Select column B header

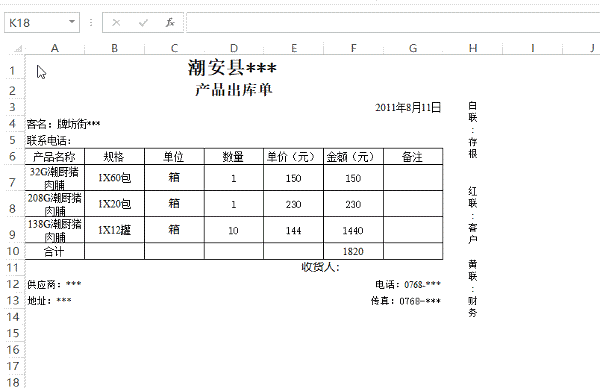point(114,48)
